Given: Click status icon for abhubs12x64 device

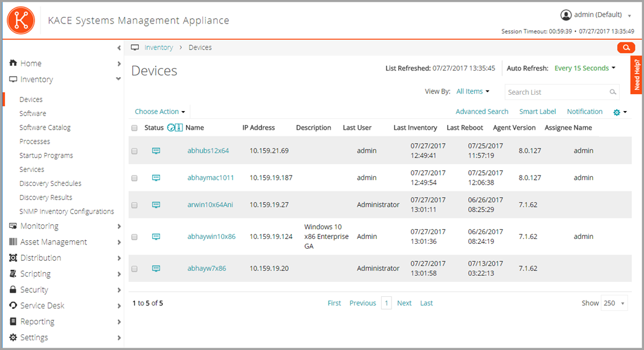Looking at the screenshot, I should tap(156, 151).
